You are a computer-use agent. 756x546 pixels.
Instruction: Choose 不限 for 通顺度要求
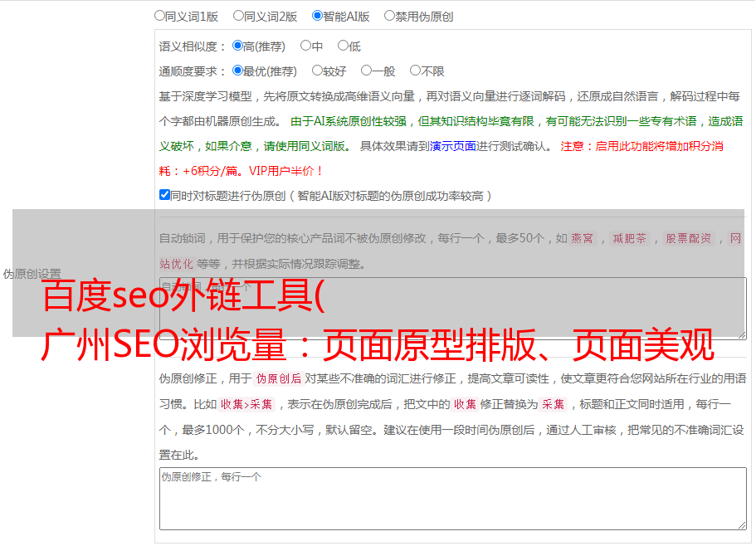(x=415, y=71)
